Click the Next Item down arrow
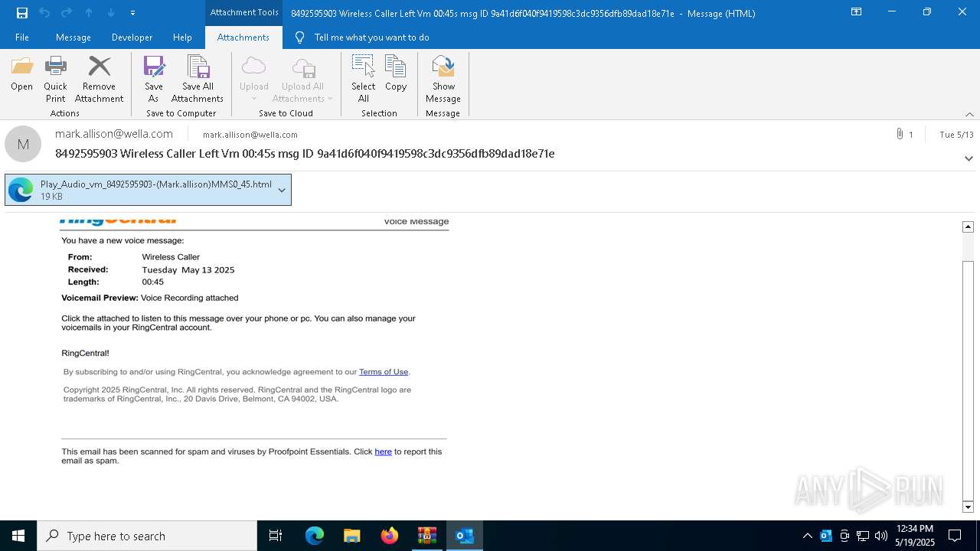This screenshot has width=980, height=551. (x=111, y=12)
